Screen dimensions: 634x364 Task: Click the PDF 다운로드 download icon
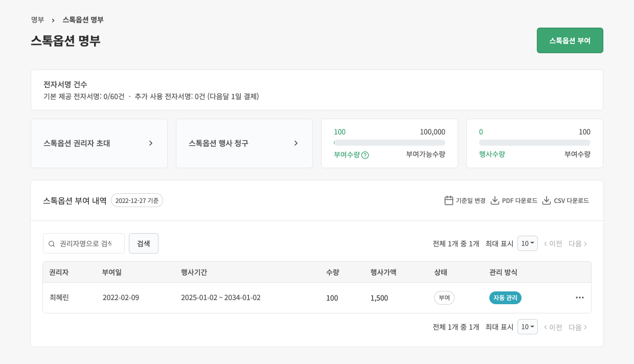point(494,200)
